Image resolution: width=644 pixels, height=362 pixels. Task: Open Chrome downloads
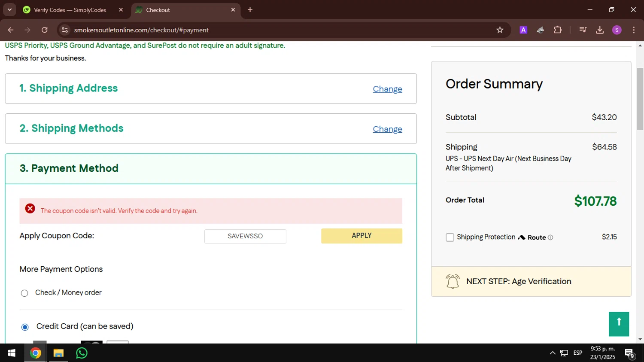click(x=600, y=30)
